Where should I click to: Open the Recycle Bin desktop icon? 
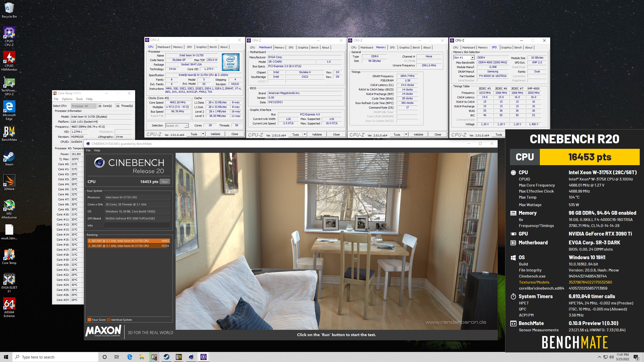pyautogui.click(x=9, y=10)
